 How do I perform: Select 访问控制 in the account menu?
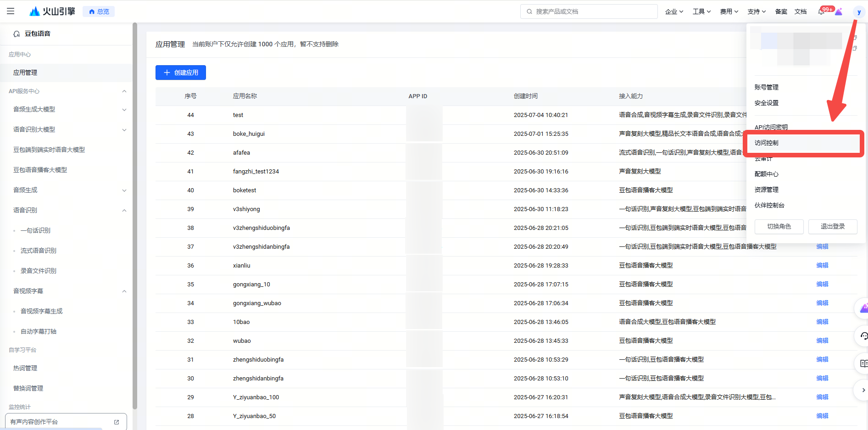click(767, 143)
